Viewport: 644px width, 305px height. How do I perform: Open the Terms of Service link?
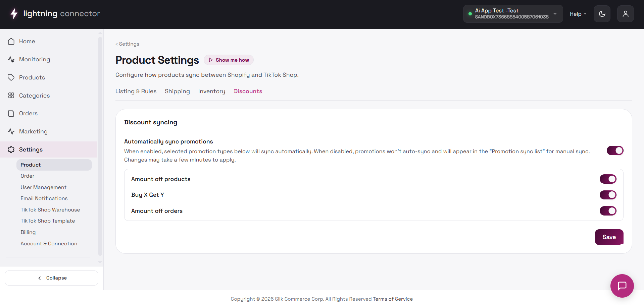pyautogui.click(x=393, y=299)
